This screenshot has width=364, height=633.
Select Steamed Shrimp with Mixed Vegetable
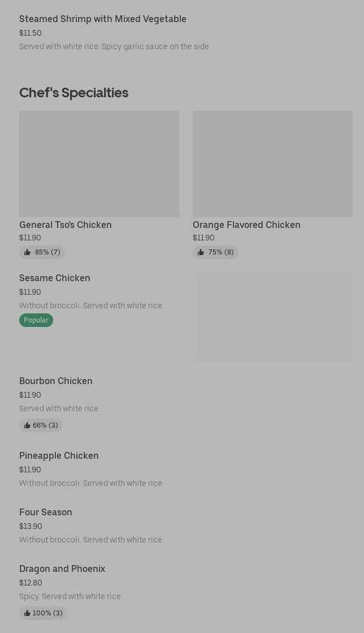click(103, 19)
